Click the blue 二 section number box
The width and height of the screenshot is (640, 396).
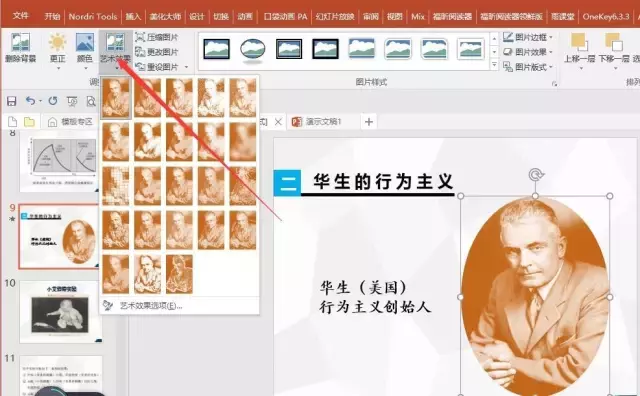[x=287, y=183]
